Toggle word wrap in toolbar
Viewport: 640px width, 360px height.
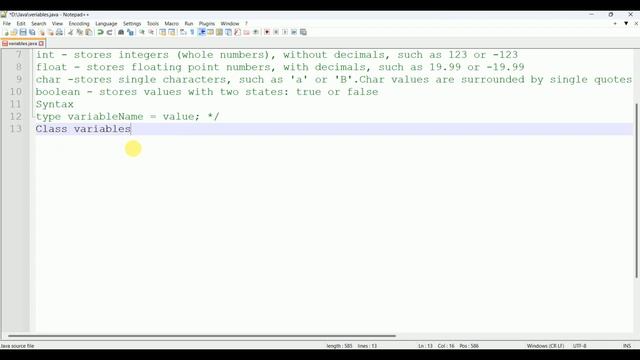click(183, 32)
